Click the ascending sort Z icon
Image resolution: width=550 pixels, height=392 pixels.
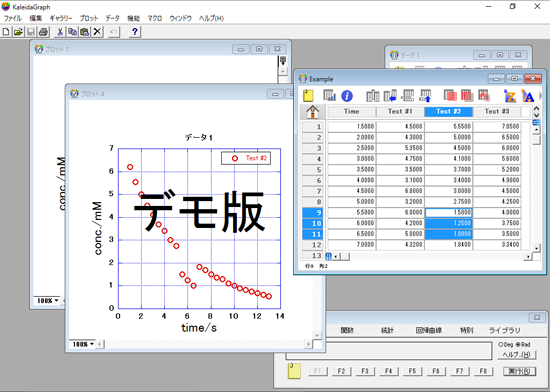(x=510, y=96)
